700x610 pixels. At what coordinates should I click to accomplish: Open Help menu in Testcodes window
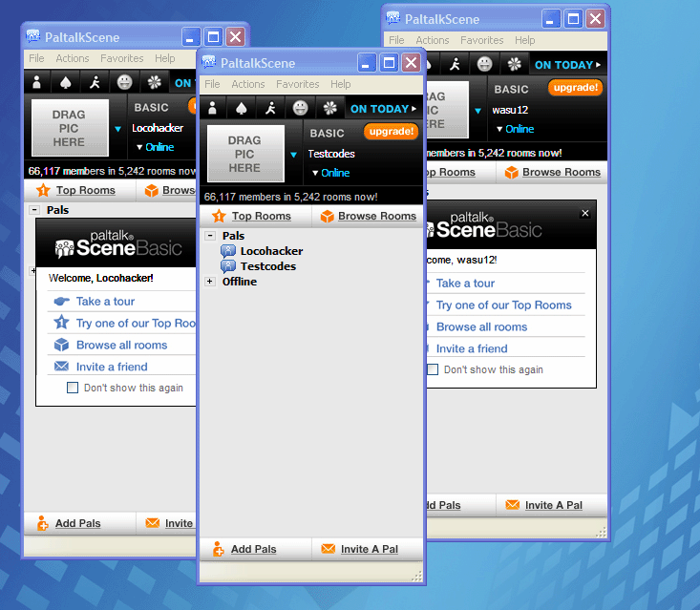pos(340,84)
